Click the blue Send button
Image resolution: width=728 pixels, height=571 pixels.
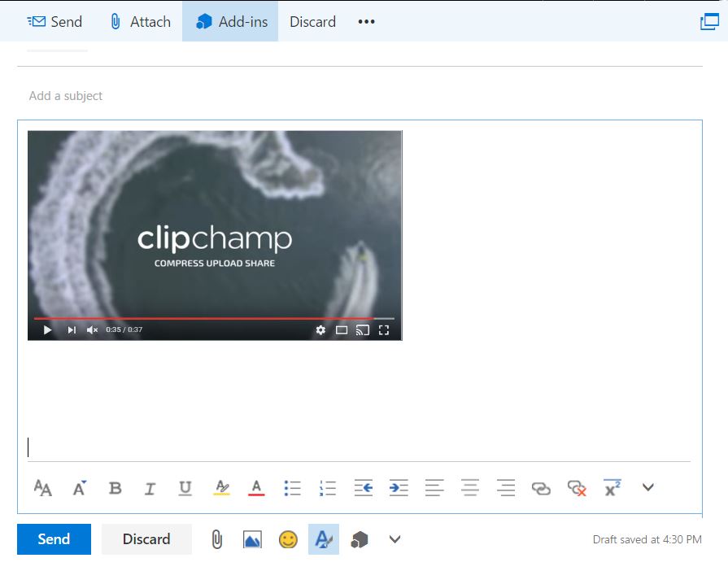point(54,539)
